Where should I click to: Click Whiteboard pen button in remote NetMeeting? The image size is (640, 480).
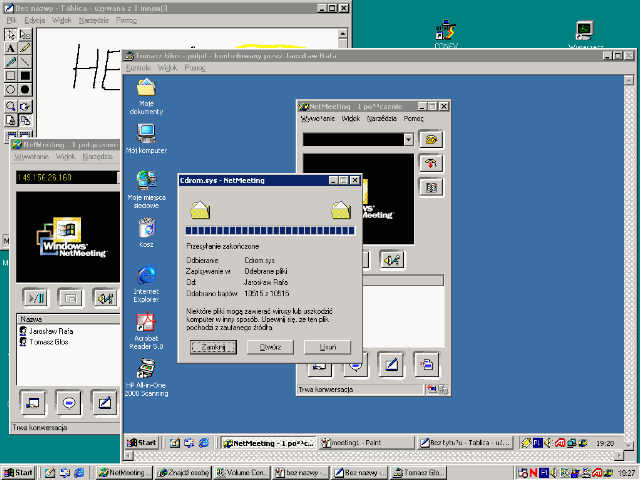[x=391, y=364]
